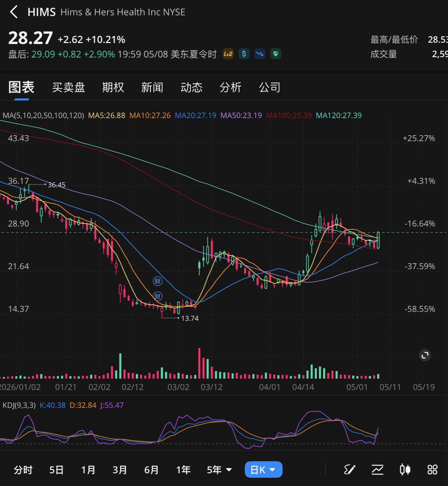Tap the +25.27% percent axis label
This screenshot has height=486, width=448.
pos(419,138)
